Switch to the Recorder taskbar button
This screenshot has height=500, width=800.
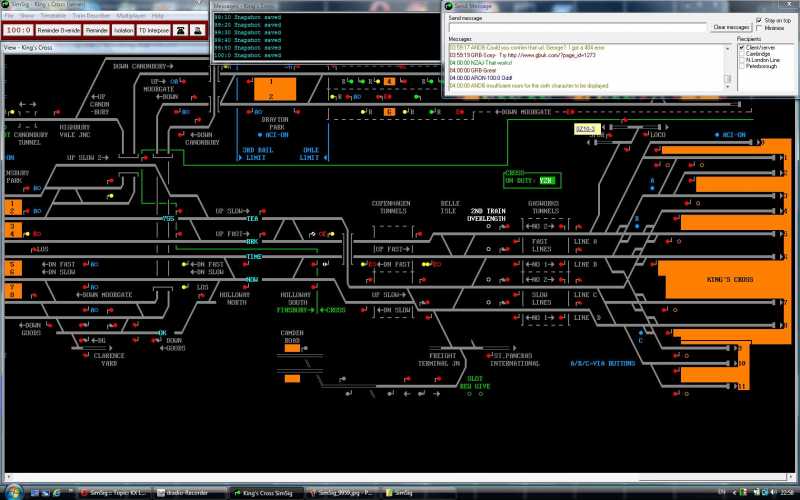[189, 493]
